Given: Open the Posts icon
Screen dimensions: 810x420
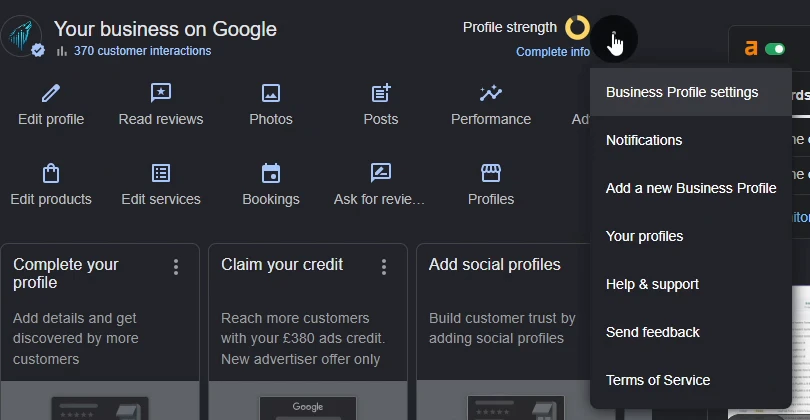Looking at the screenshot, I should pyautogui.click(x=381, y=93).
